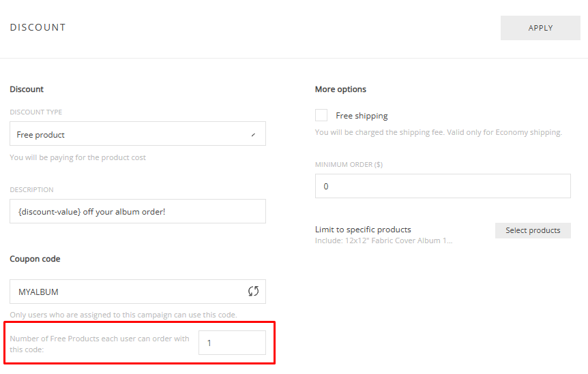Click the "More options" section heading
This screenshot has width=588, height=374.
click(340, 89)
